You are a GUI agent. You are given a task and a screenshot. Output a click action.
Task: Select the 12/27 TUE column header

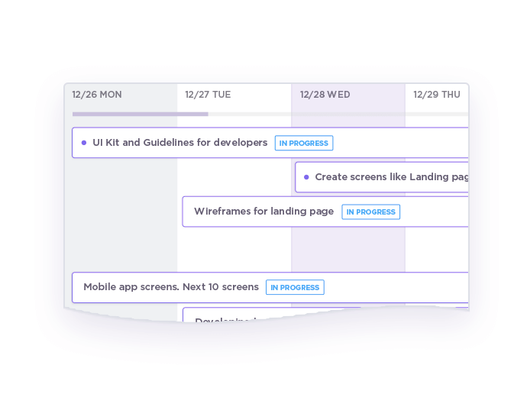(208, 95)
